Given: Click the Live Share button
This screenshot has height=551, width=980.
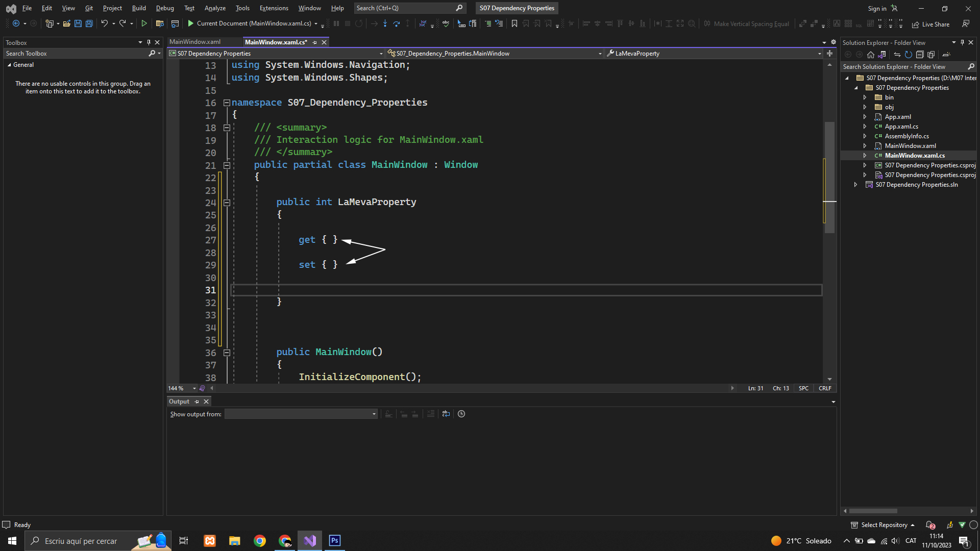Looking at the screenshot, I should point(930,24).
